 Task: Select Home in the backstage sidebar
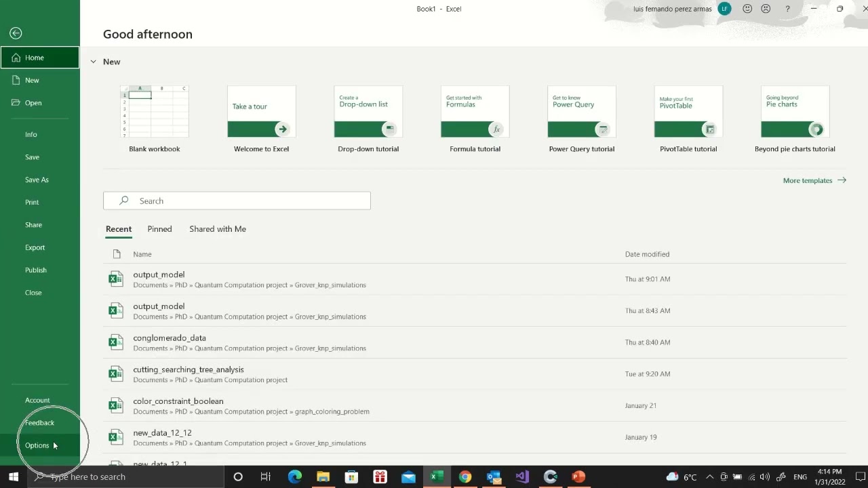[40, 58]
